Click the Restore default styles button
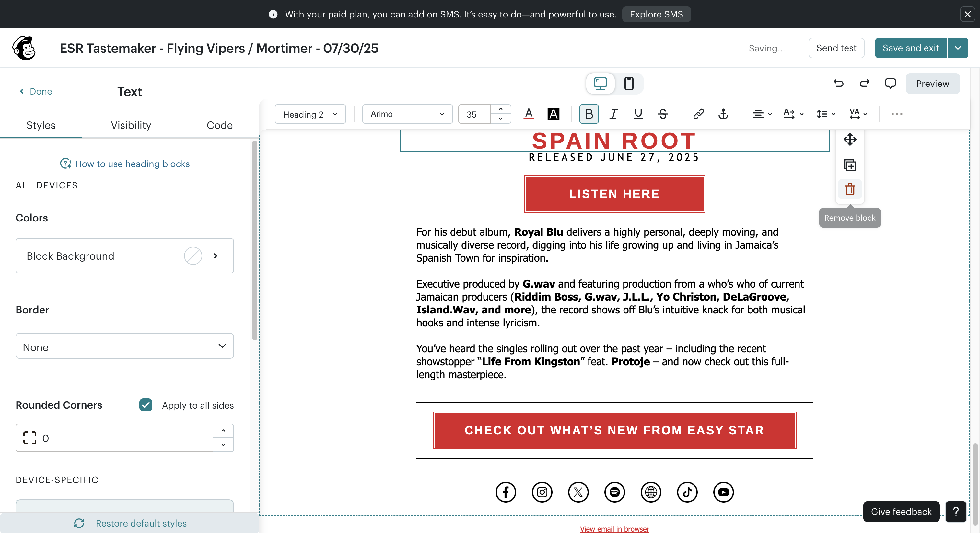 130,523
